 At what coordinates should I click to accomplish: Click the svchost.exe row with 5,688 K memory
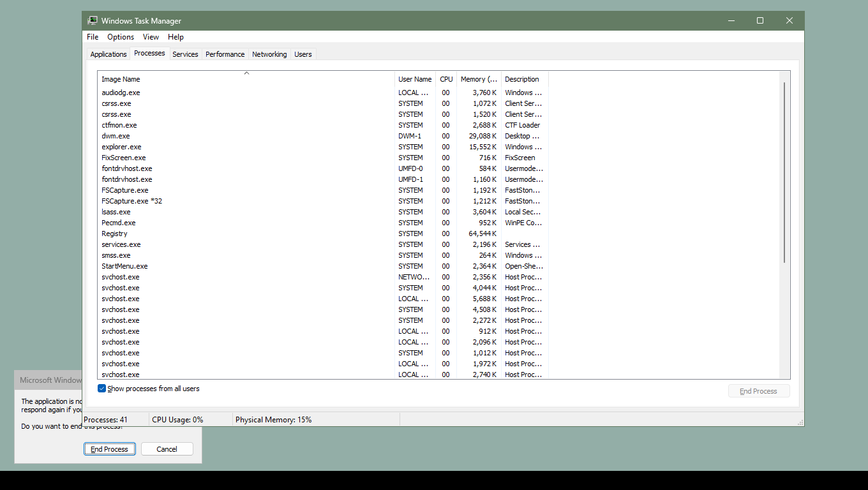(323, 299)
